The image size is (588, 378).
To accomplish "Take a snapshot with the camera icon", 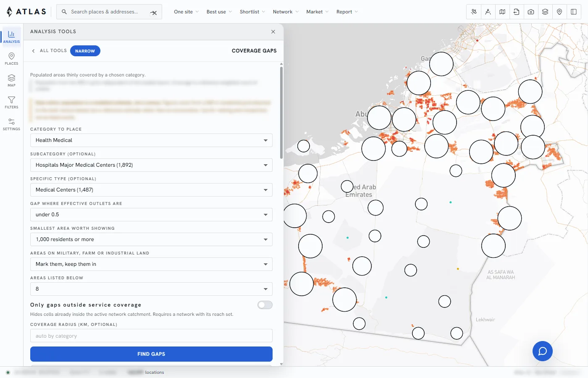I will [531, 12].
